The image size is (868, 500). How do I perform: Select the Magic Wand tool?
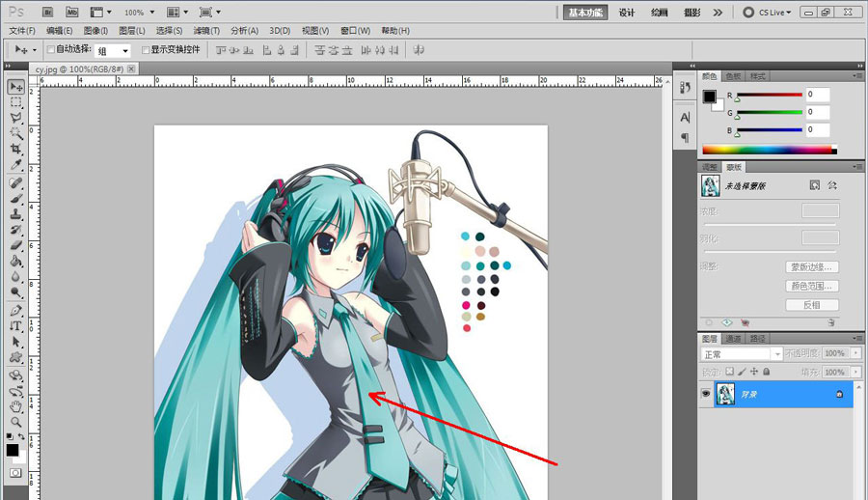pyautogui.click(x=16, y=133)
